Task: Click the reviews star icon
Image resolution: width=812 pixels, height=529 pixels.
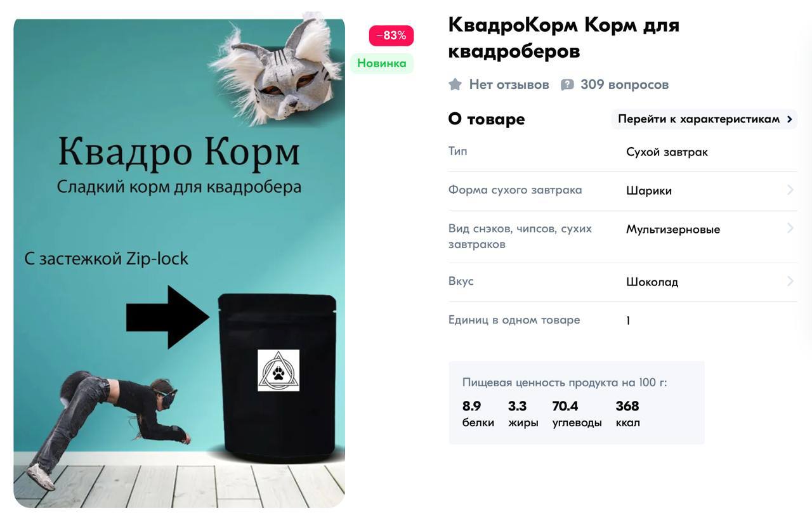Action: coord(455,84)
